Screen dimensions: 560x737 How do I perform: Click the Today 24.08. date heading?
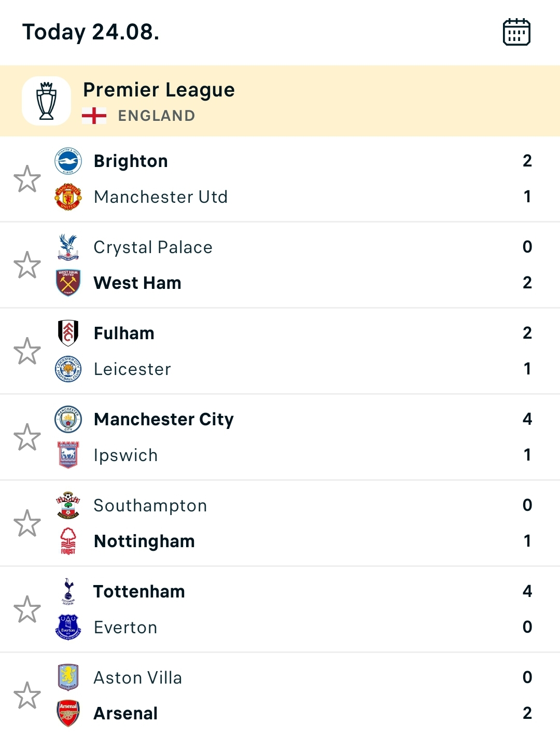(91, 32)
